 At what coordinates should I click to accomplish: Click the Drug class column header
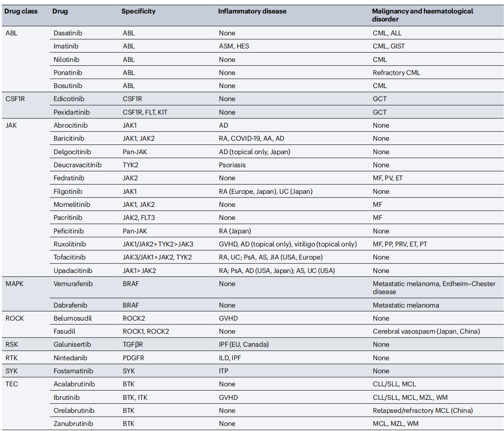point(21,11)
